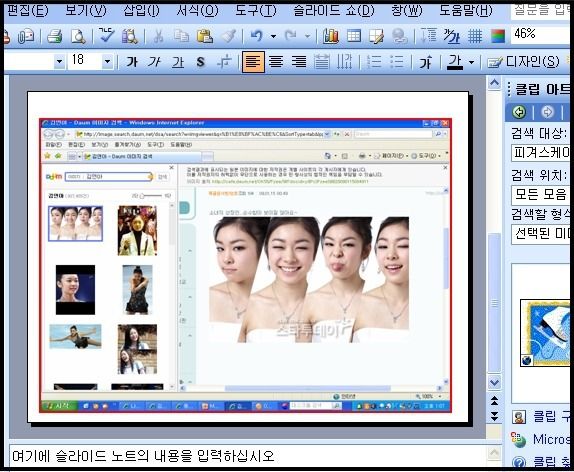Click the Increase Font Size icon
Screen dimensions: 574x472
(425, 62)
